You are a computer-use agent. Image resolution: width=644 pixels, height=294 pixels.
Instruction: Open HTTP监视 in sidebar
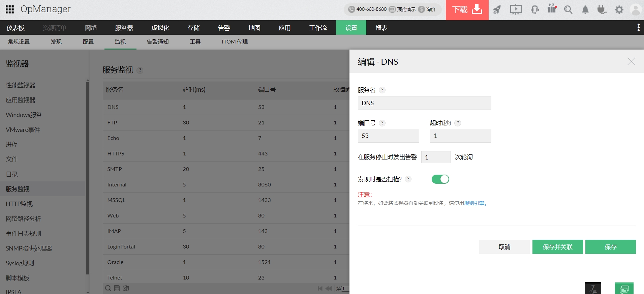(19, 204)
